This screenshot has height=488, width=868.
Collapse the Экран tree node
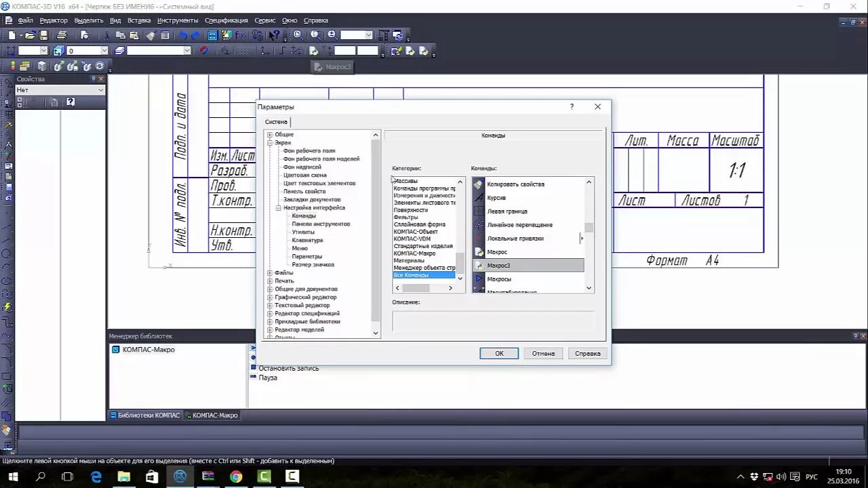[x=270, y=143]
